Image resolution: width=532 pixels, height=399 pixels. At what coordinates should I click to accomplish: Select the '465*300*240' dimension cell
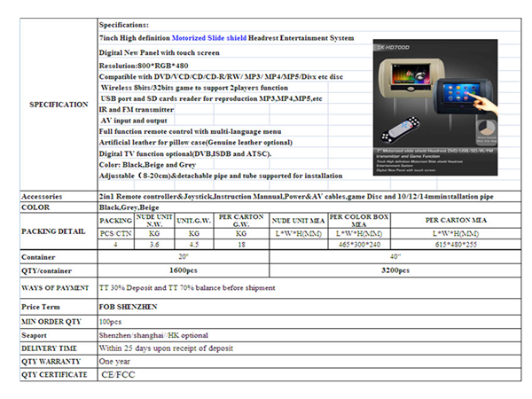pos(359,245)
